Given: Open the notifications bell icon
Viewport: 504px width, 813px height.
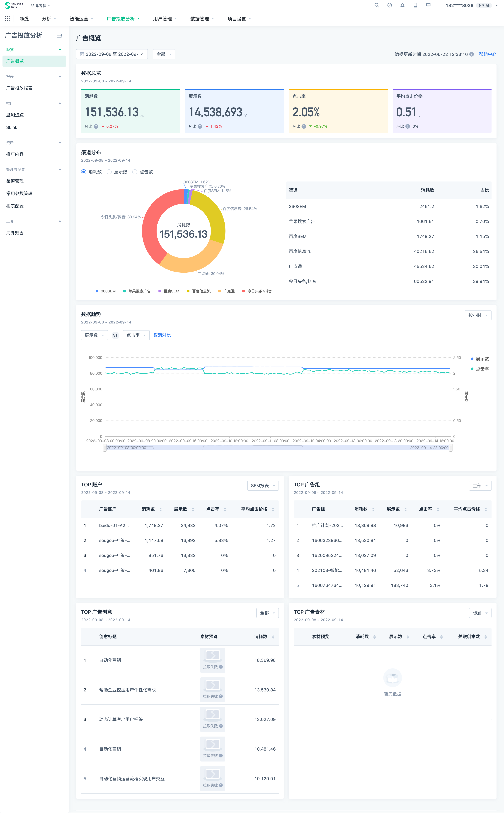Looking at the screenshot, I should 402,5.
